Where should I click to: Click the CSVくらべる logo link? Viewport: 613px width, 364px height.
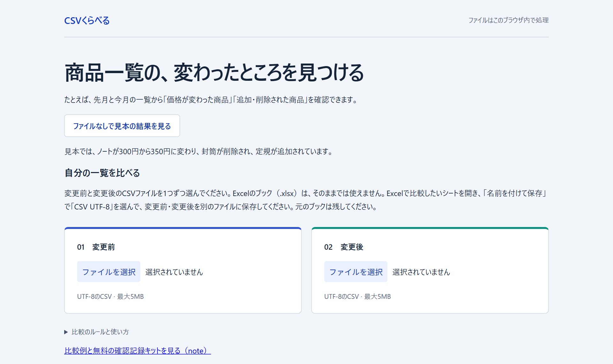click(87, 20)
